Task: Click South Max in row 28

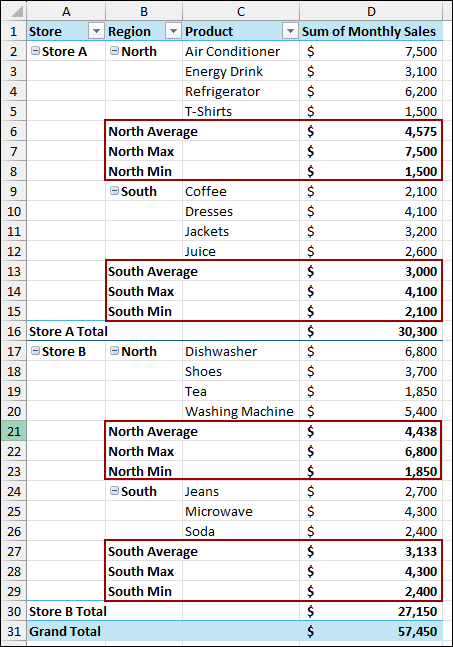Action: 141,571
